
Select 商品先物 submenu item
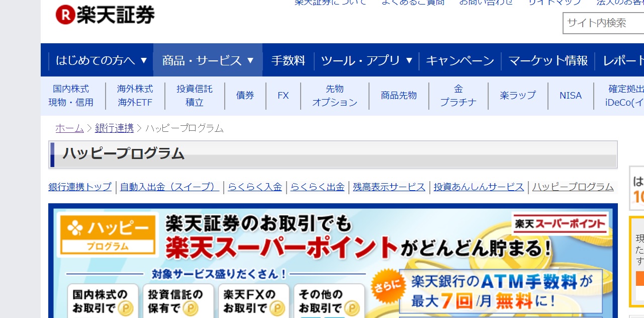click(399, 96)
